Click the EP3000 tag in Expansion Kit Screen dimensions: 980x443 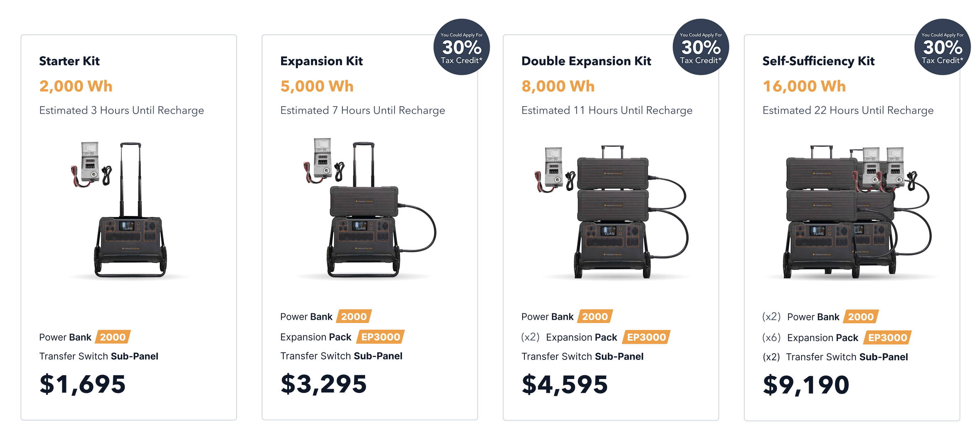tap(380, 336)
